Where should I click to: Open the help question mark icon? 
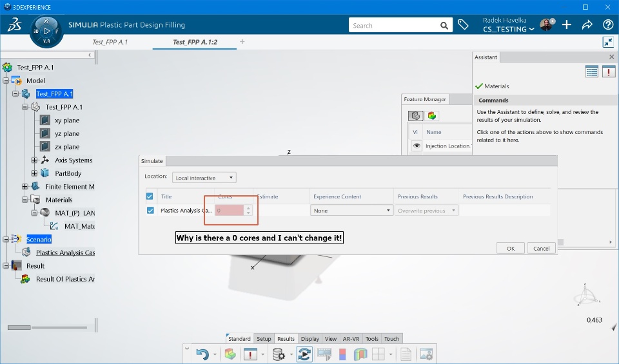point(608,24)
